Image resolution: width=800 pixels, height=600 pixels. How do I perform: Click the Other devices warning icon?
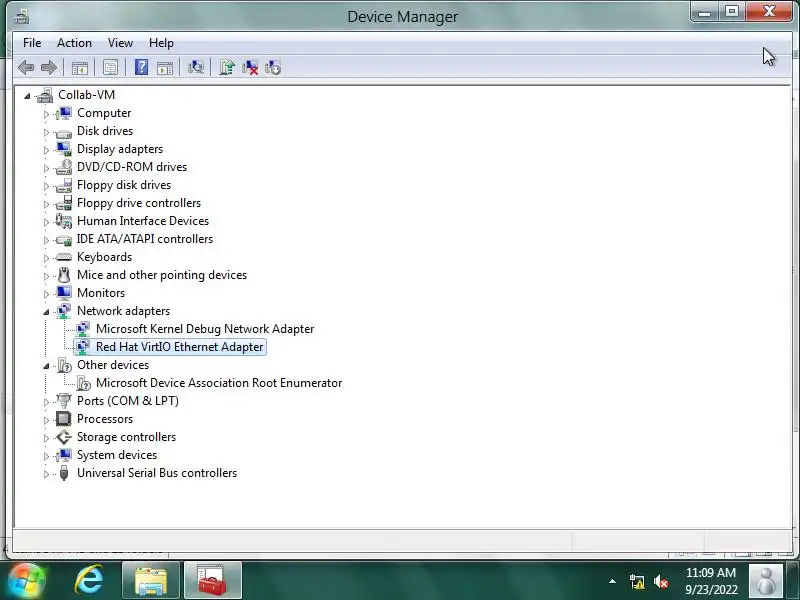click(x=64, y=365)
